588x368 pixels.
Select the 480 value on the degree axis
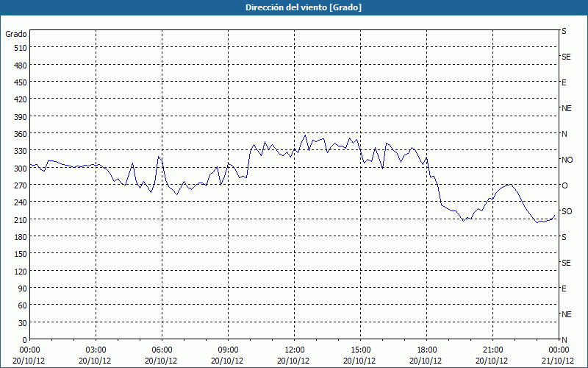pyautogui.click(x=21, y=66)
